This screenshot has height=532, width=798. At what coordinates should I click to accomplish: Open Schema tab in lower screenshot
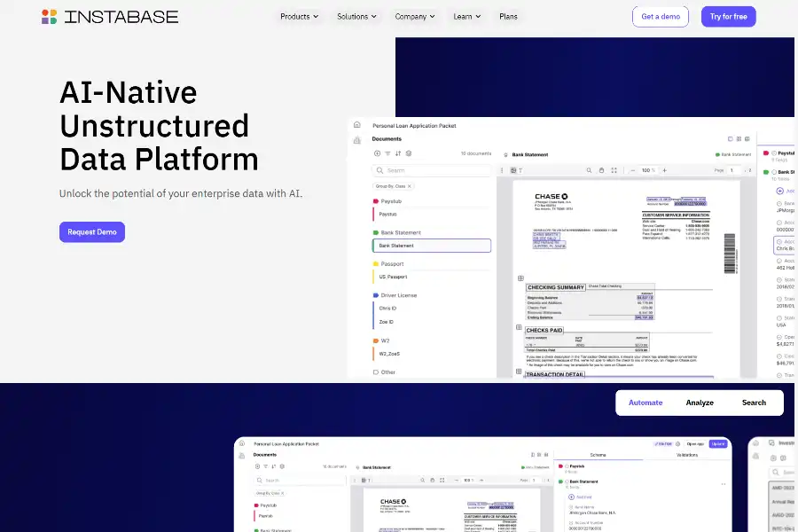click(x=598, y=455)
